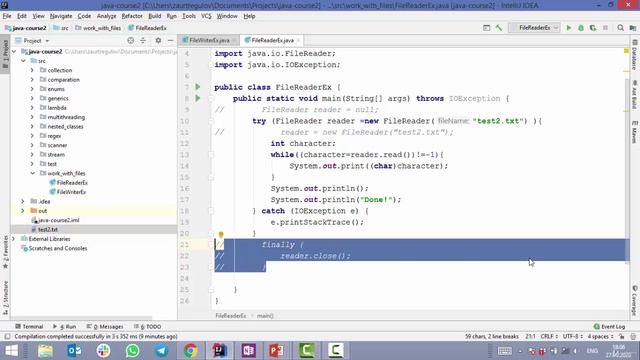This screenshot has width=640, height=360.
Task: Open PowerPoint from taskbar
Action: [277, 351]
